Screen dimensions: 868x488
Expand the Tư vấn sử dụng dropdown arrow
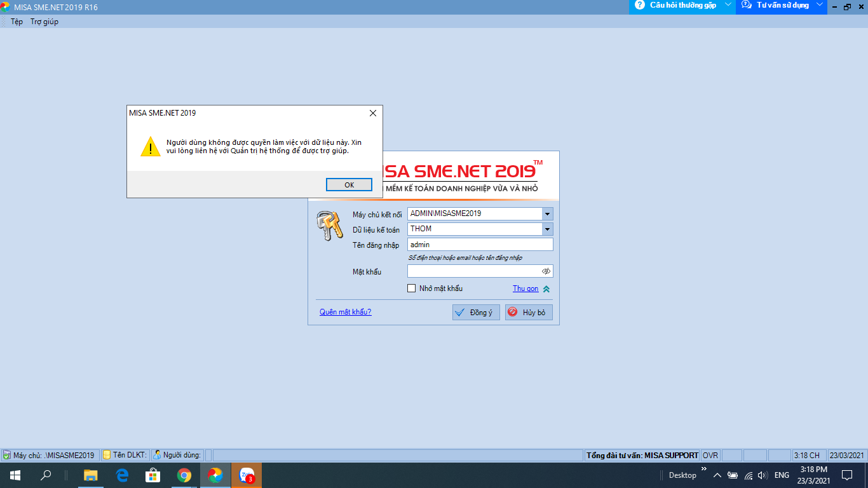[820, 4]
